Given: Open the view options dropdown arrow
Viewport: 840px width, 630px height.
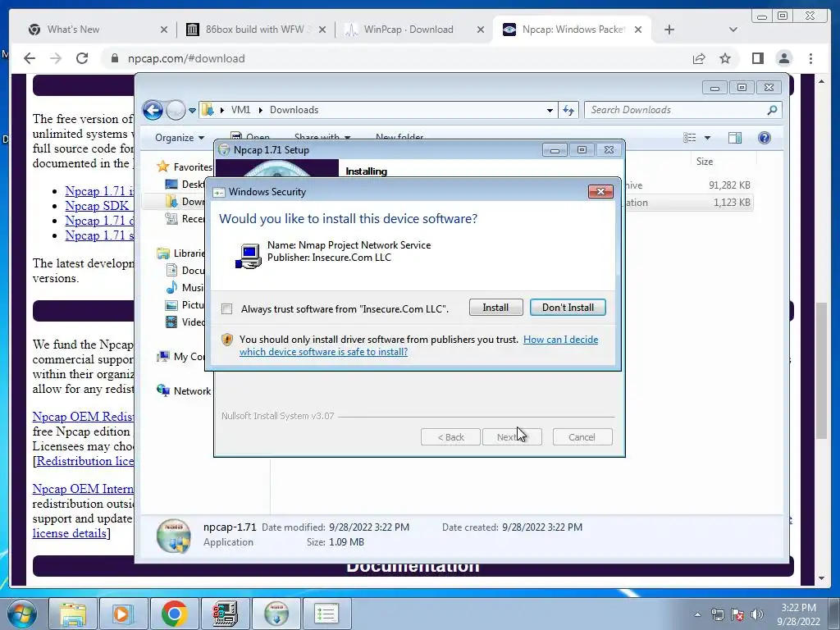Looking at the screenshot, I should click(x=707, y=138).
